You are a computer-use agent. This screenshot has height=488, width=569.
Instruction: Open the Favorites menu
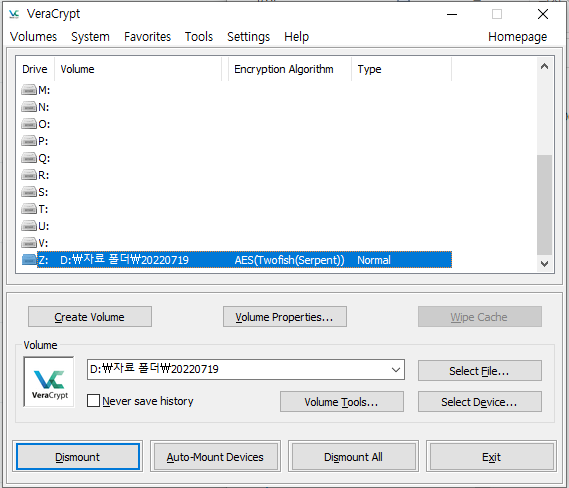147,37
